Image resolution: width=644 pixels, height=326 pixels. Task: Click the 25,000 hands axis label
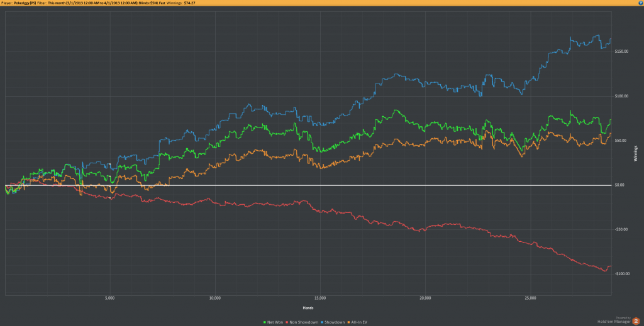(530, 298)
